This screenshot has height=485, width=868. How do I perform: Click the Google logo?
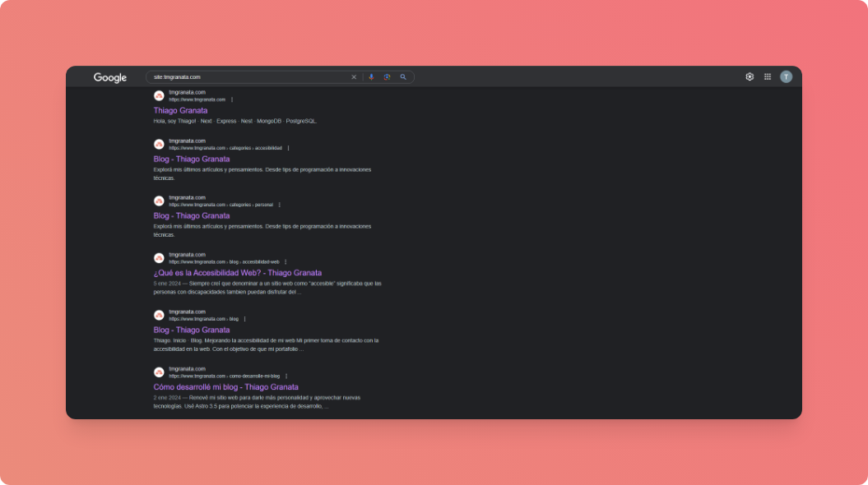[110, 77]
